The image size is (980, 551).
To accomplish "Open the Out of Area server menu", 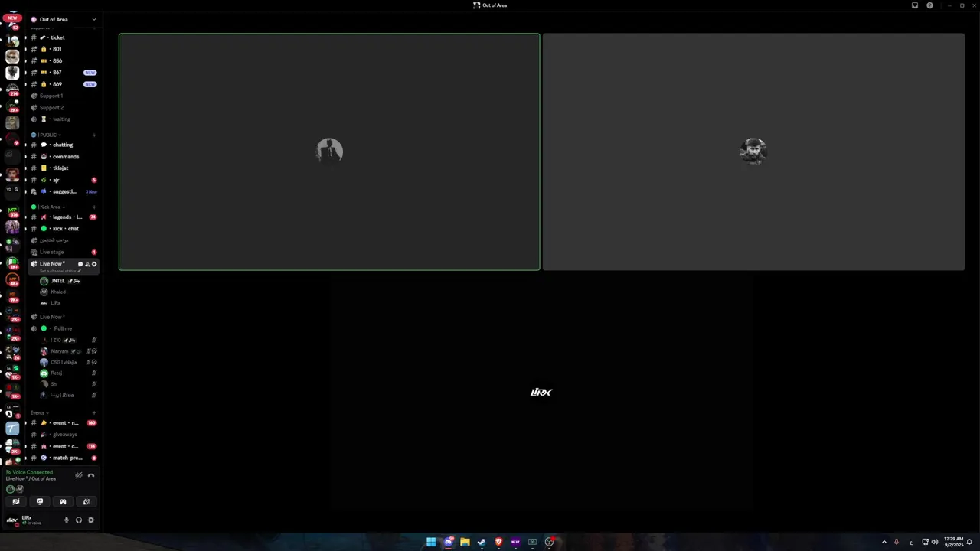I will (x=64, y=19).
